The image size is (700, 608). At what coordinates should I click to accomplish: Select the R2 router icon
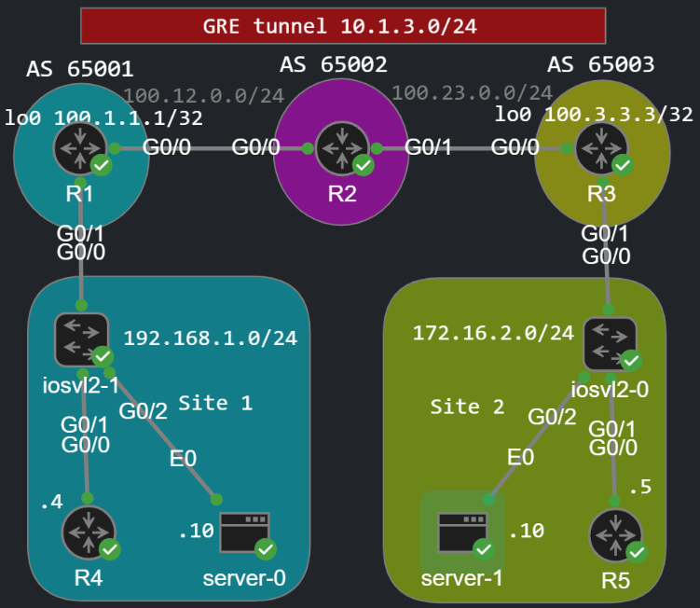pyautogui.click(x=342, y=148)
